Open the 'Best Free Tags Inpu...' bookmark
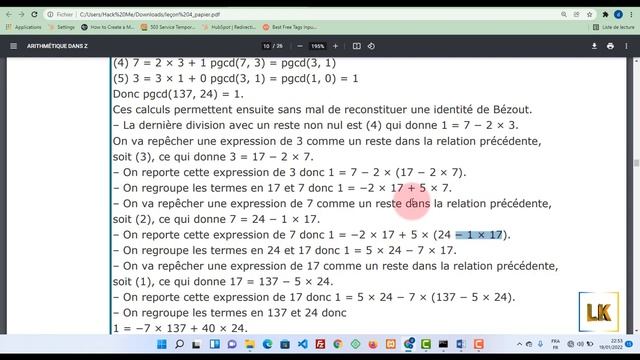640x360 pixels. coord(291,27)
